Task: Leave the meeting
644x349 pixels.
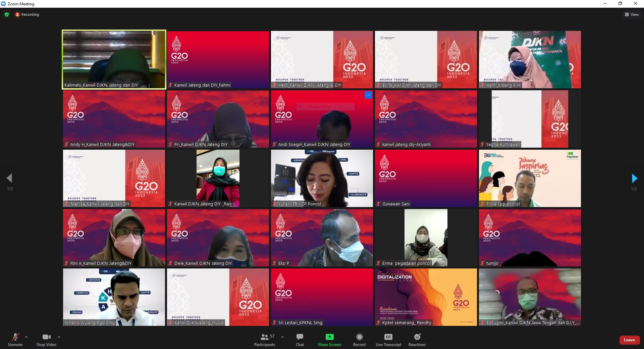Action: click(629, 340)
